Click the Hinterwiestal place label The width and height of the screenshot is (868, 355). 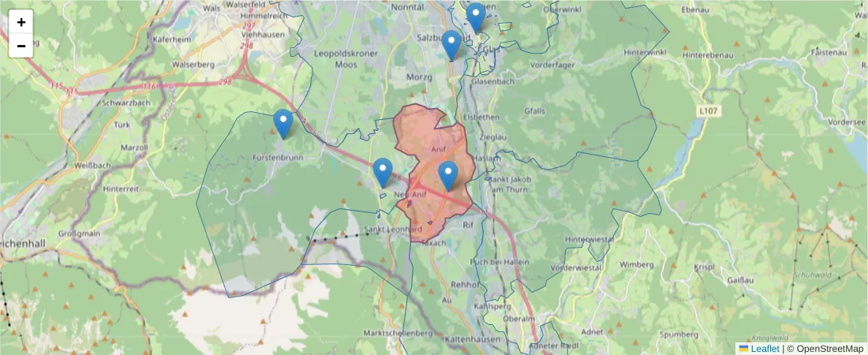591,239
